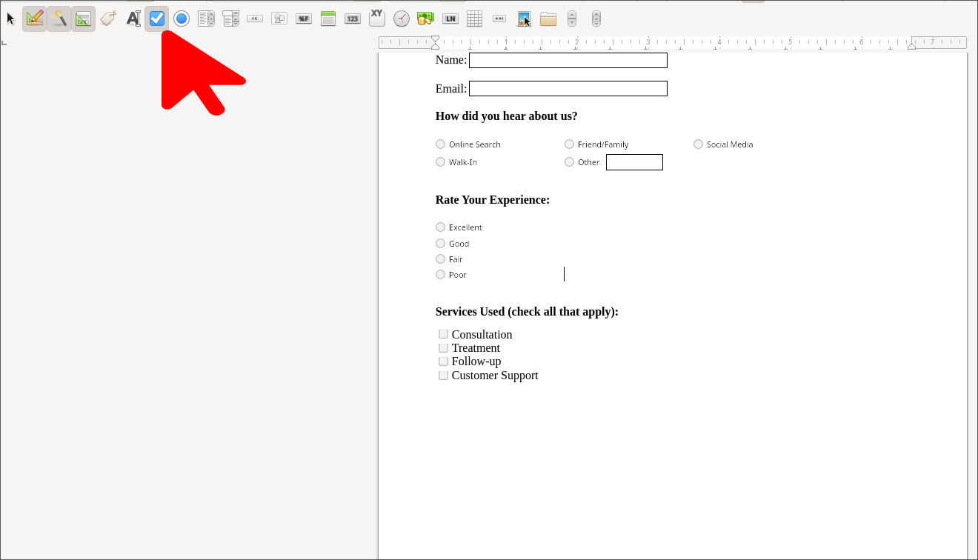
Task: Select the Online Search radio option
Action: [441, 144]
